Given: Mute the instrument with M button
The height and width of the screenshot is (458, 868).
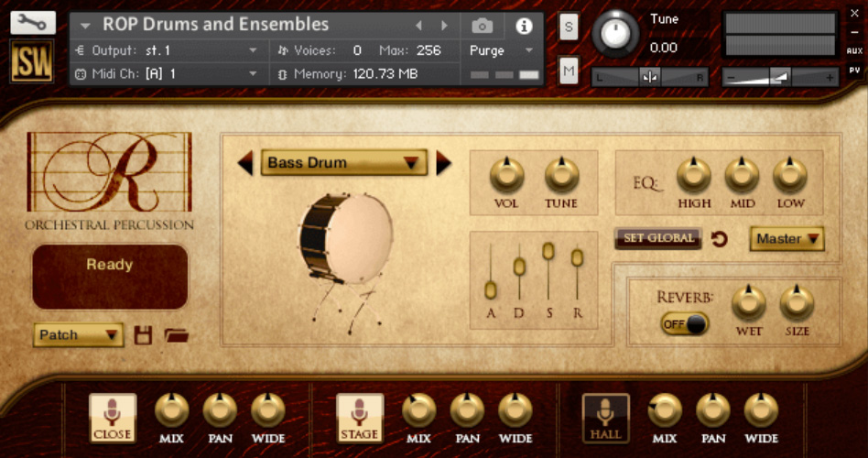Looking at the screenshot, I should tap(569, 71).
